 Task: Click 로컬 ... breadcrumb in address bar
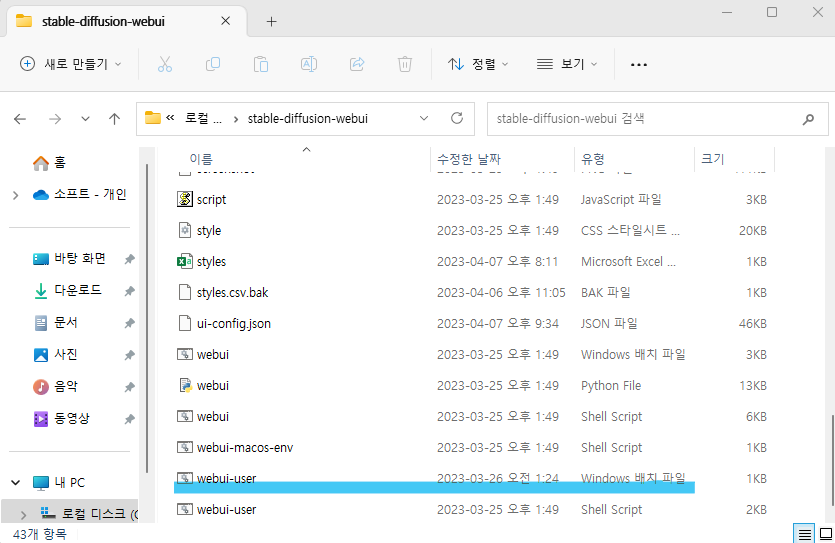(x=203, y=118)
